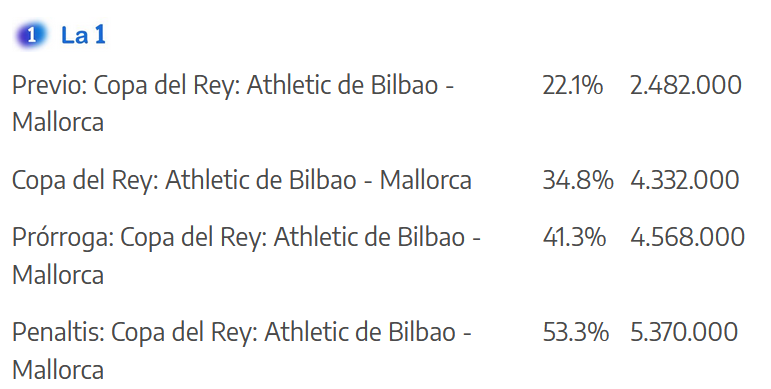Screen dimensions: 771x389
Task: Select the Prórroga: Copa del Rey program title
Action: [x=246, y=256]
